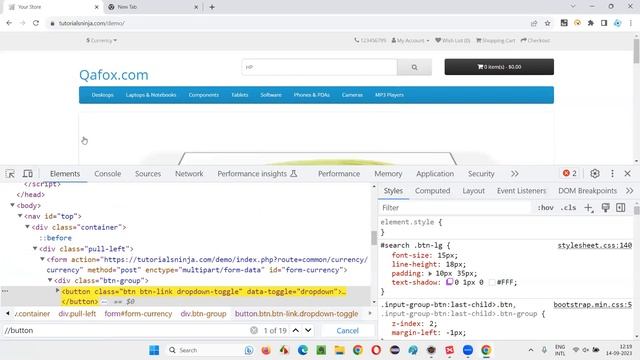Image resolution: width=640 pixels, height=360 pixels.
Task: Open the Application tab
Action: (435, 173)
